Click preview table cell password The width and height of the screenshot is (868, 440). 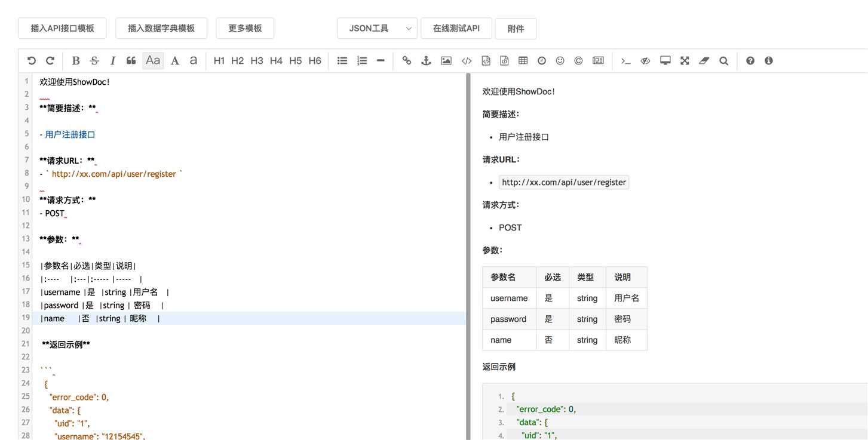click(x=509, y=319)
